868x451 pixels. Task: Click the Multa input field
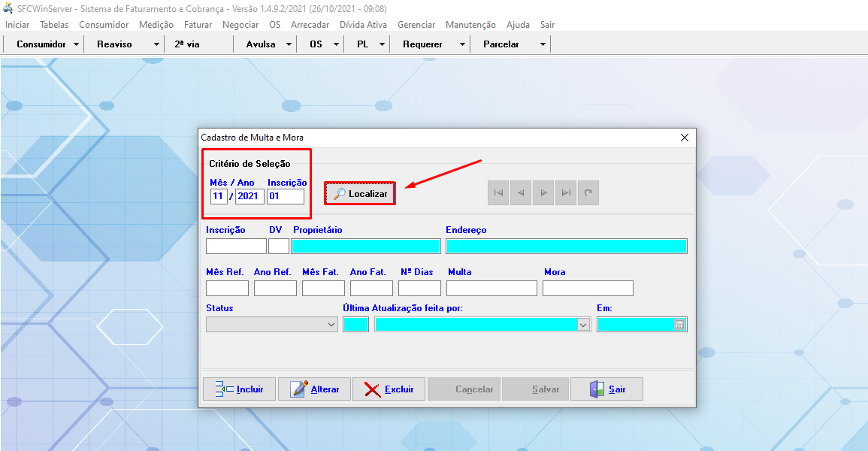click(491, 289)
